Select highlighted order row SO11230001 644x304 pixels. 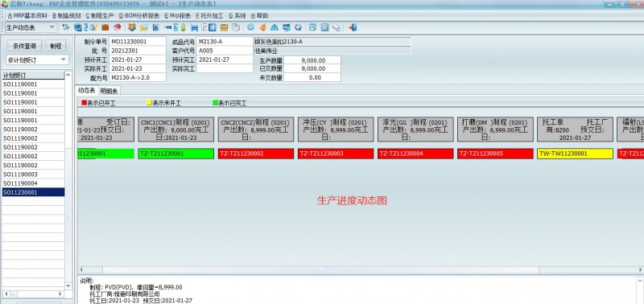(33, 192)
